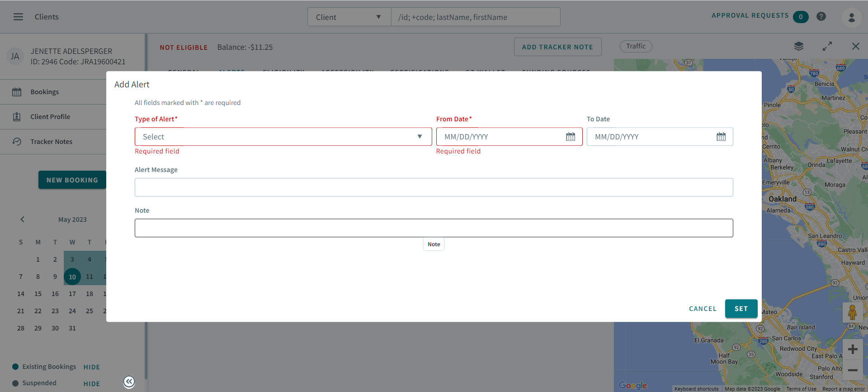The image size is (868, 392).
Task: Click the Google logo on the map
Action: tap(633, 385)
